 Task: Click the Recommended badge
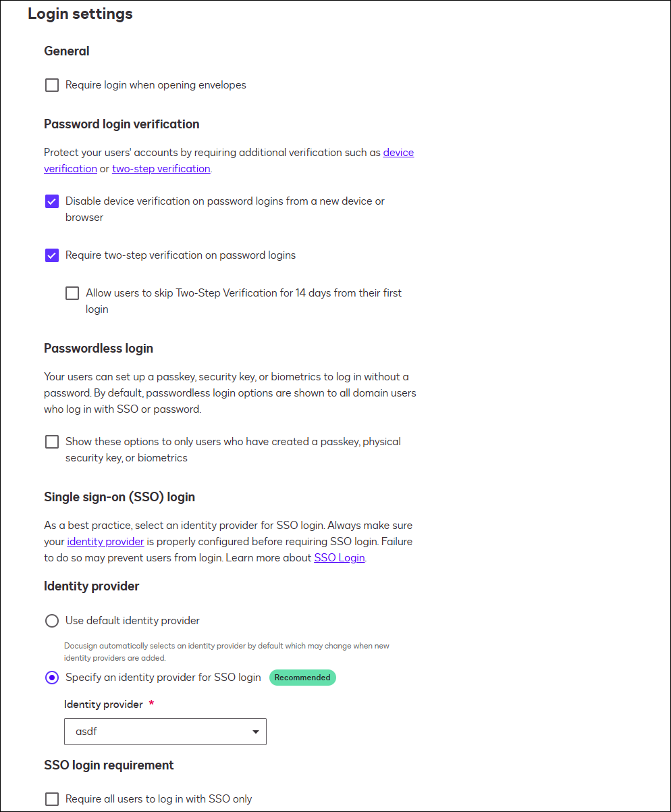302,677
